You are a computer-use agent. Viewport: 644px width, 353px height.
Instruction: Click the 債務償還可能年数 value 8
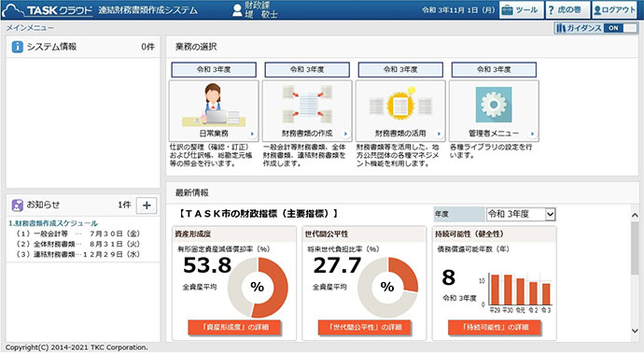(448, 277)
